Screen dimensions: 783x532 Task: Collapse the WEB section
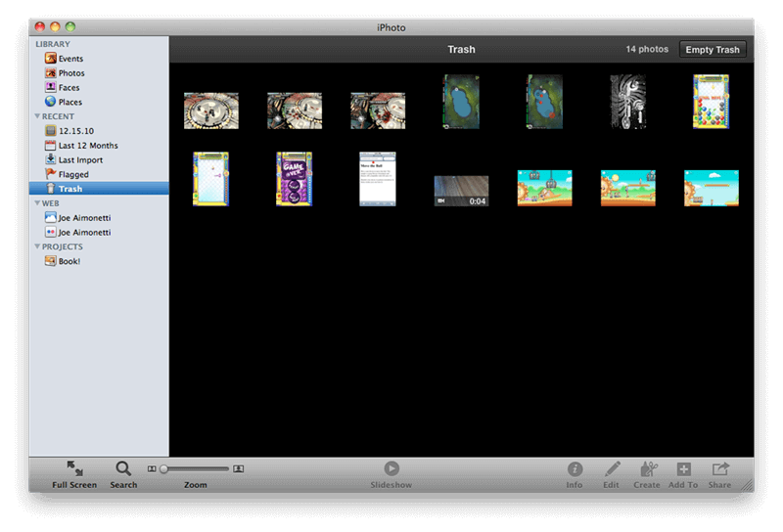[x=37, y=203]
